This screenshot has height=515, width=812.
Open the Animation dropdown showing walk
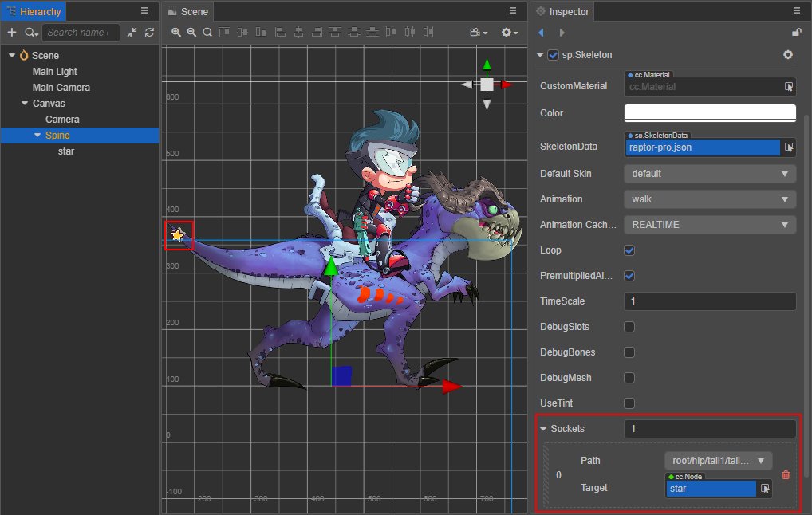click(x=710, y=199)
